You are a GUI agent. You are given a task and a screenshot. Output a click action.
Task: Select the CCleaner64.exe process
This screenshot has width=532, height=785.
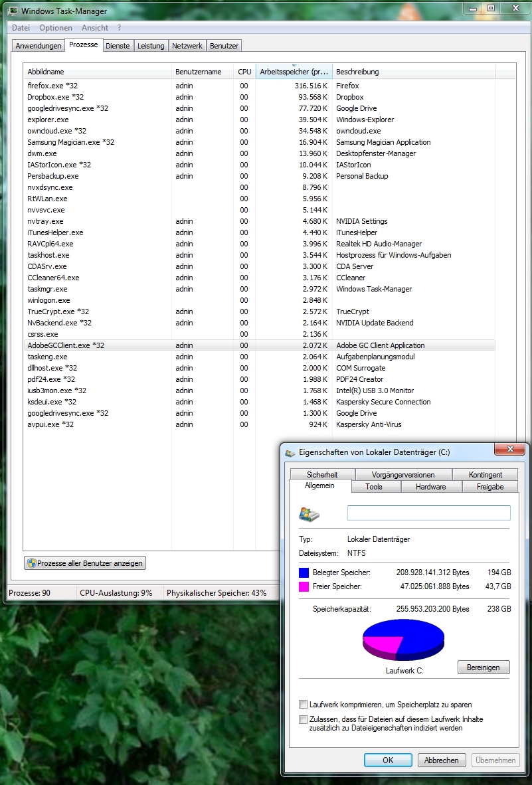pos(259,278)
